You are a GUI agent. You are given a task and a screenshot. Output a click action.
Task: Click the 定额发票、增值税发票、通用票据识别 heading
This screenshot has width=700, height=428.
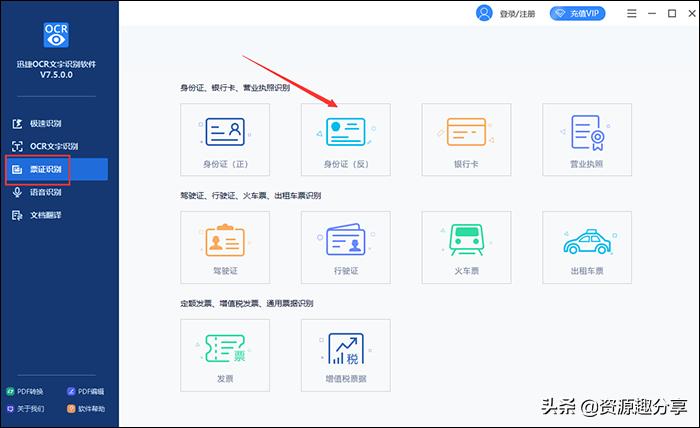pos(247,303)
